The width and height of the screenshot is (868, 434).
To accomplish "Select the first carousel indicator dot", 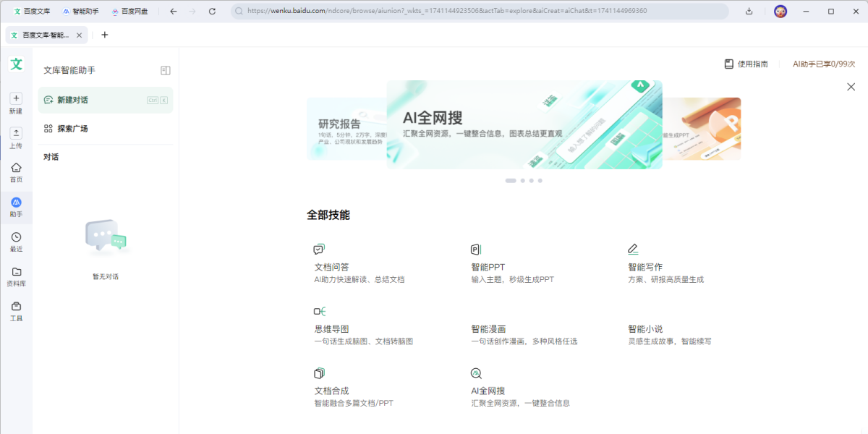I will 511,180.
